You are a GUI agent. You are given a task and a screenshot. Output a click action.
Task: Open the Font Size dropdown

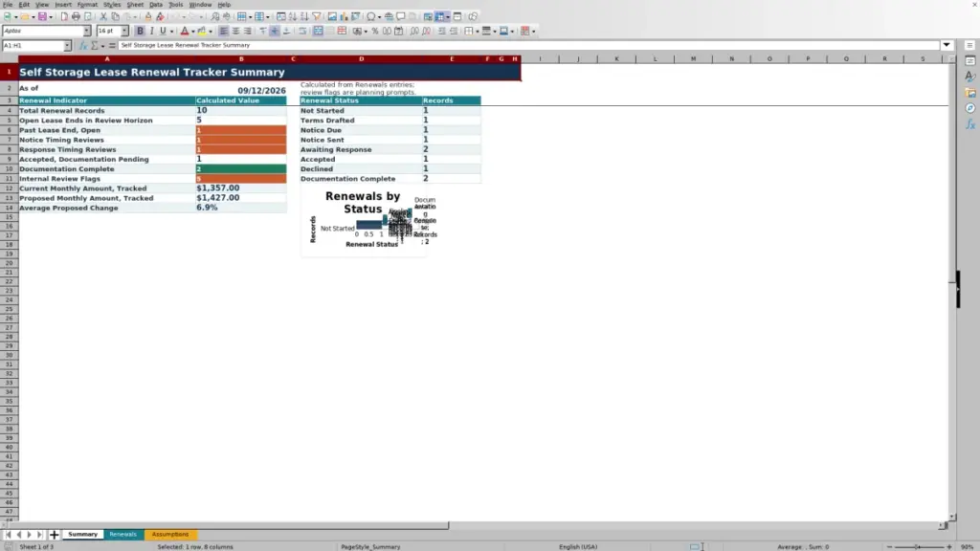124,32
